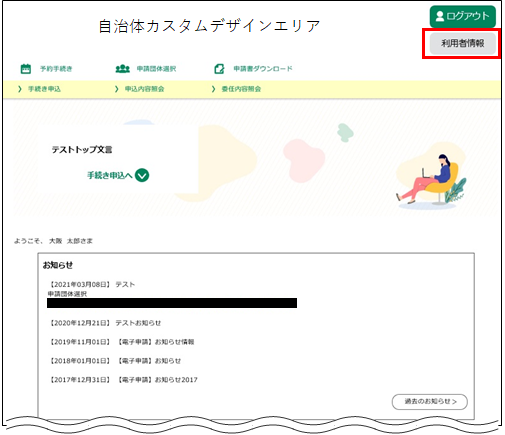Click the chevron beside 申込内容照会
Viewport: 505px width, 435px height.
pyautogui.click(x=116, y=89)
